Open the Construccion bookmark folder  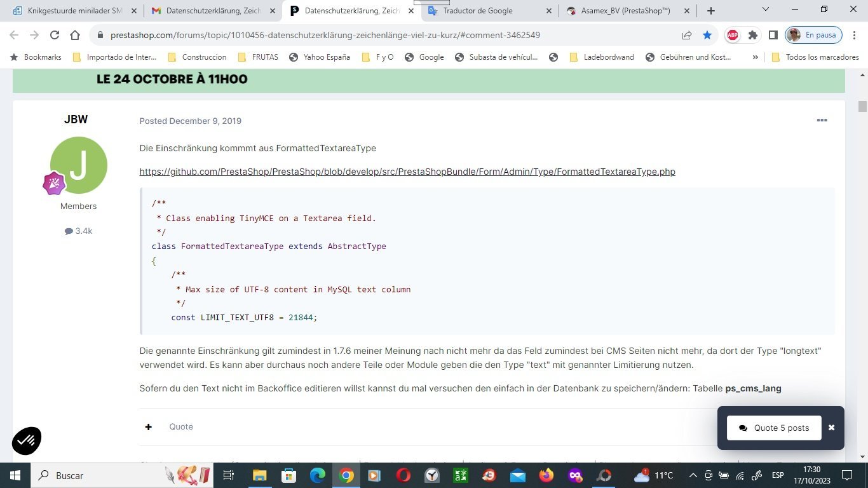pyautogui.click(x=197, y=57)
